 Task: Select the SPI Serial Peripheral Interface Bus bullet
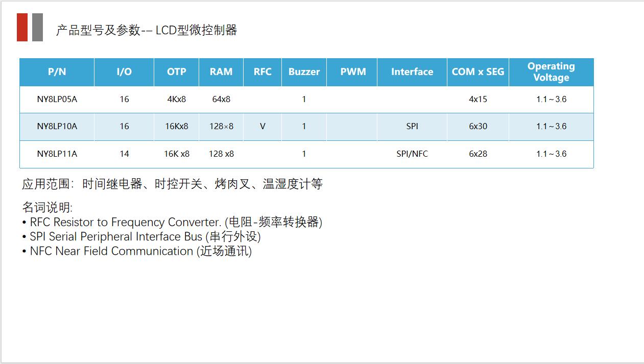(141, 236)
